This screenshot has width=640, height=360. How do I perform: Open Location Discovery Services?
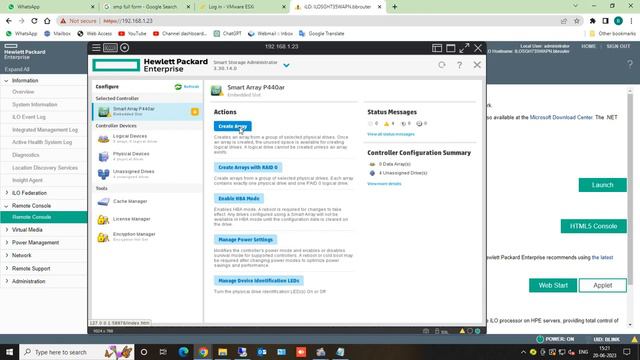44,168
